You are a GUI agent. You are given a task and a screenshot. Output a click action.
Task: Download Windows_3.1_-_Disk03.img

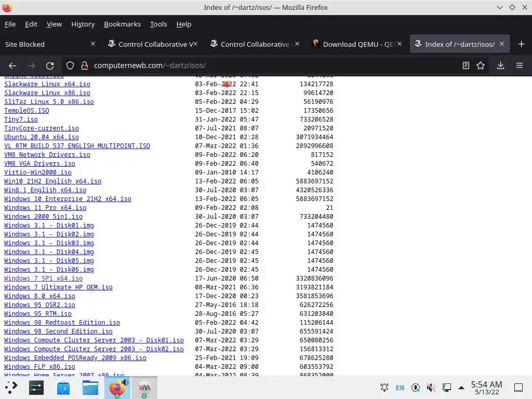49,243
